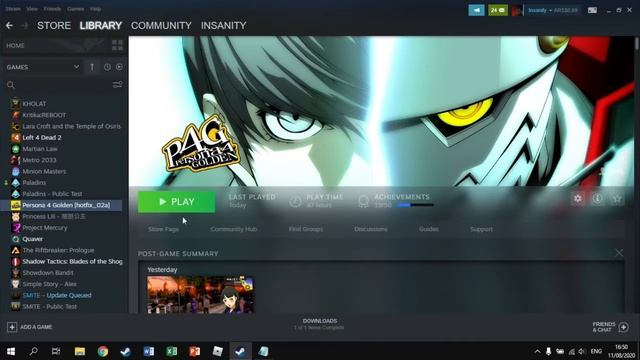Go to the COMMUNITY tab
This screenshot has height=360, width=640.
point(161,25)
